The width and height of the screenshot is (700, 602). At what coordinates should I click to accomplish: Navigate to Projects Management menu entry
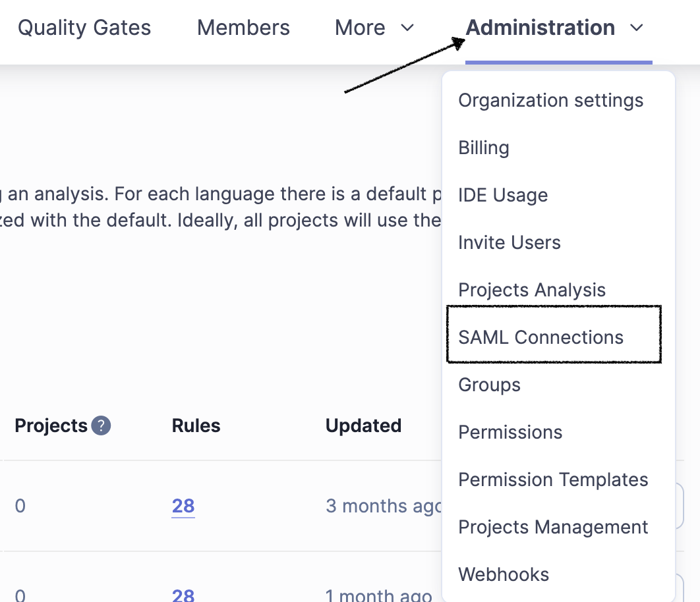(553, 528)
